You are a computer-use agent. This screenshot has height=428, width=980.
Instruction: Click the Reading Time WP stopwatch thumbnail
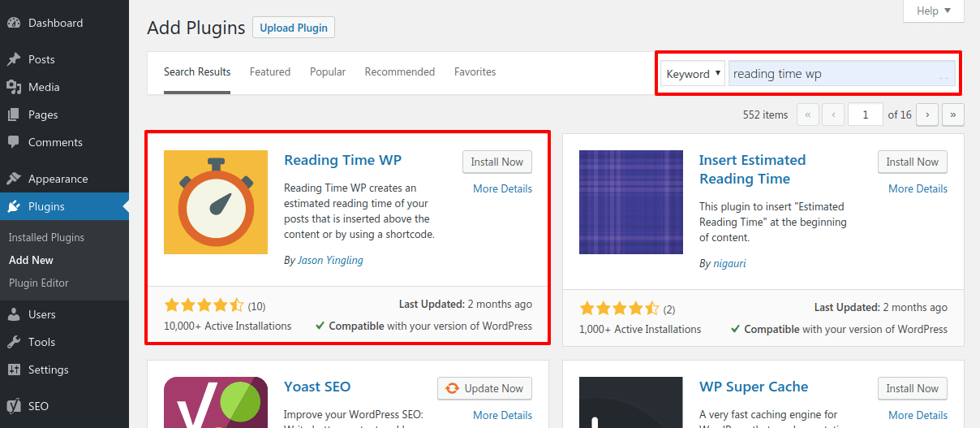216,202
